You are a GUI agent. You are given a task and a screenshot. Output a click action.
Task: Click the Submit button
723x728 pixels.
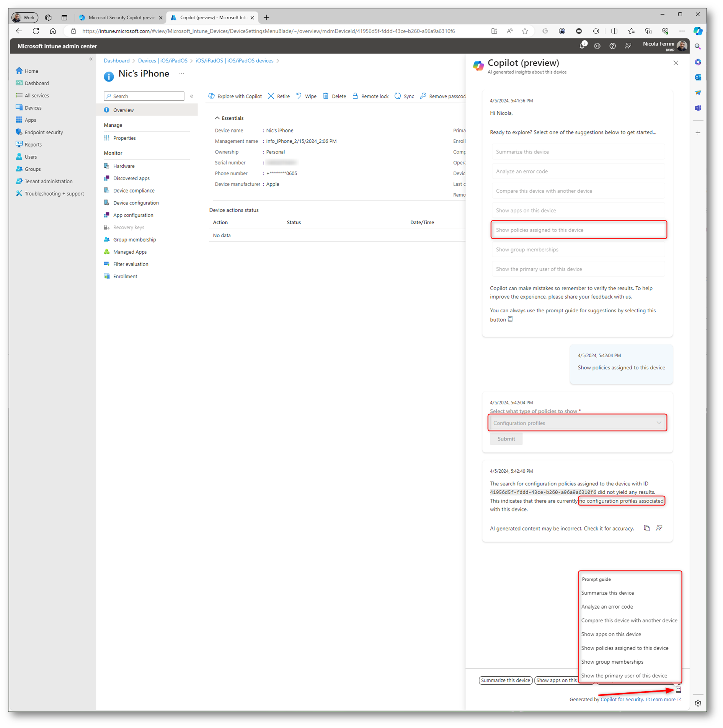point(506,439)
